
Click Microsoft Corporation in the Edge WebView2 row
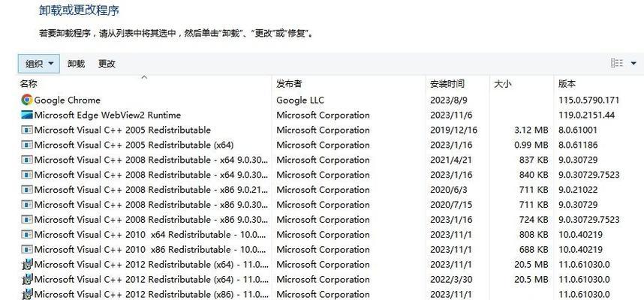pos(323,115)
